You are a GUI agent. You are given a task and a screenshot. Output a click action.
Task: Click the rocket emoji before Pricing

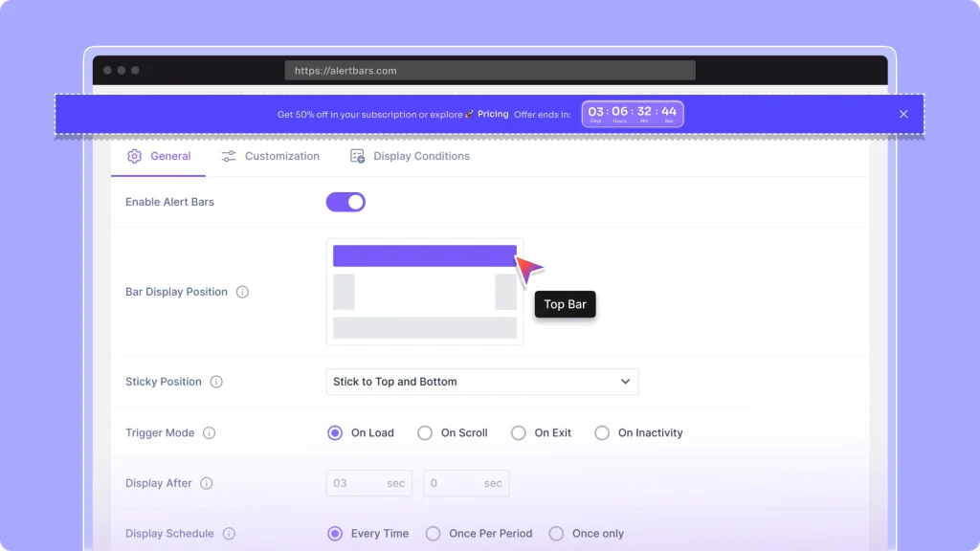pos(469,115)
